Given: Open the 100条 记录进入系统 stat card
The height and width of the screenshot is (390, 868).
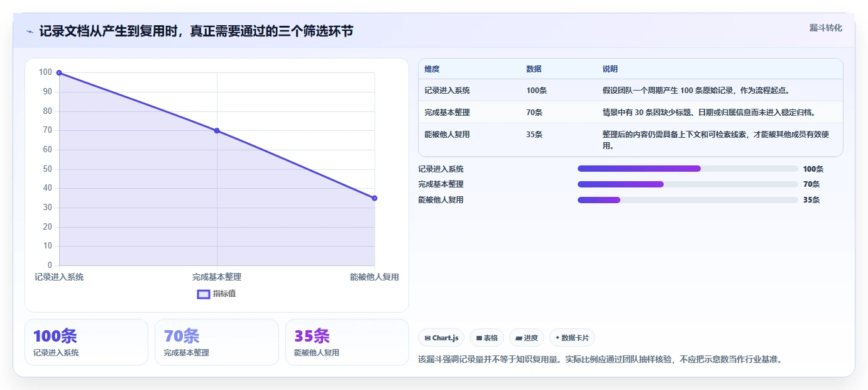Looking at the screenshot, I should coord(86,342).
